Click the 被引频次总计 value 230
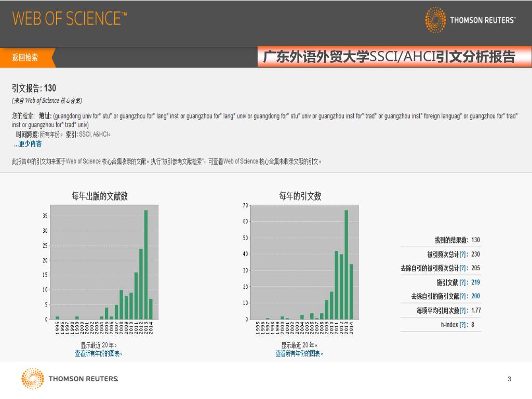Screen dimensions: 532x399 (x=476, y=255)
